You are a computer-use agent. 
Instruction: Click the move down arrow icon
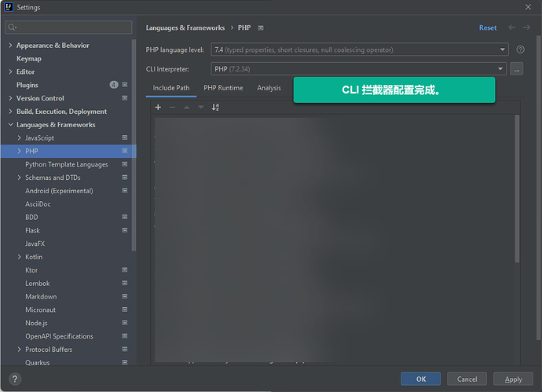[201, 107]
